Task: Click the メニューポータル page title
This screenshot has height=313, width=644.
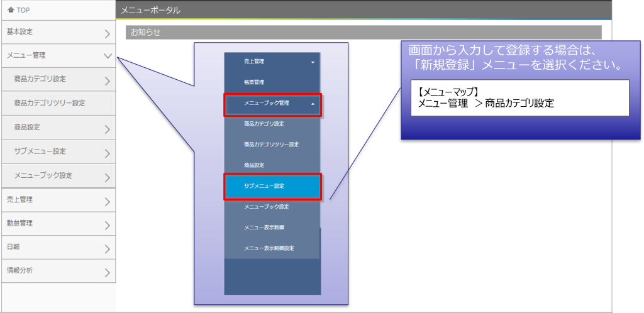Action: [150, 11]
